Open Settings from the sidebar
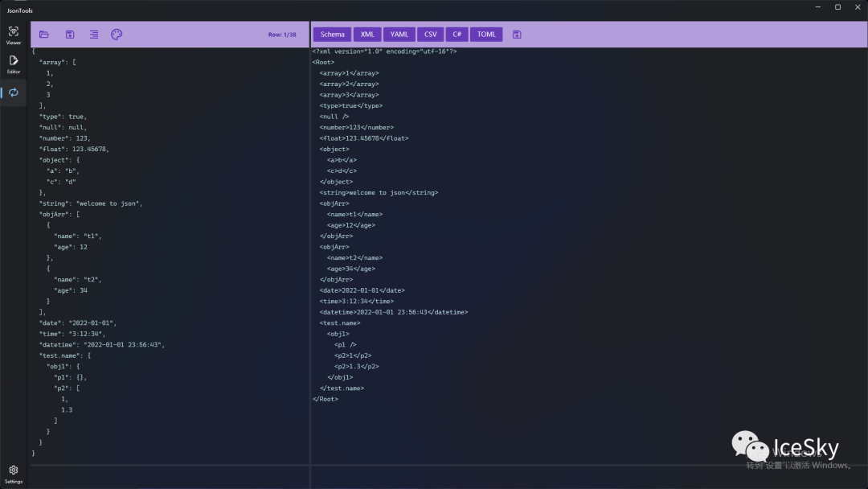 pyautogui.click(x=14, y=473)
